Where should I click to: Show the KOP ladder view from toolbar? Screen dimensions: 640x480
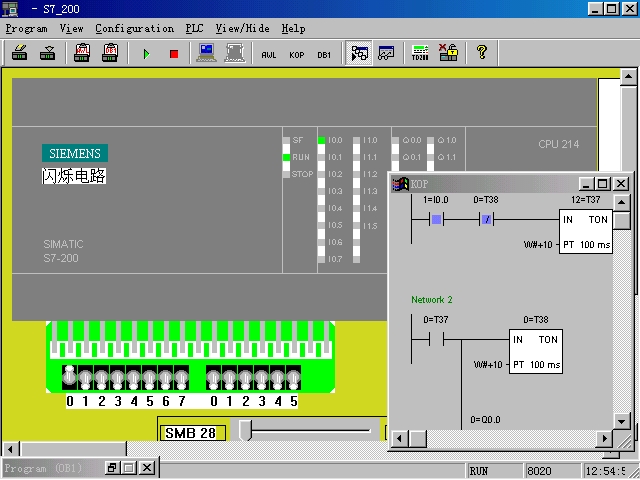(296, 55)
